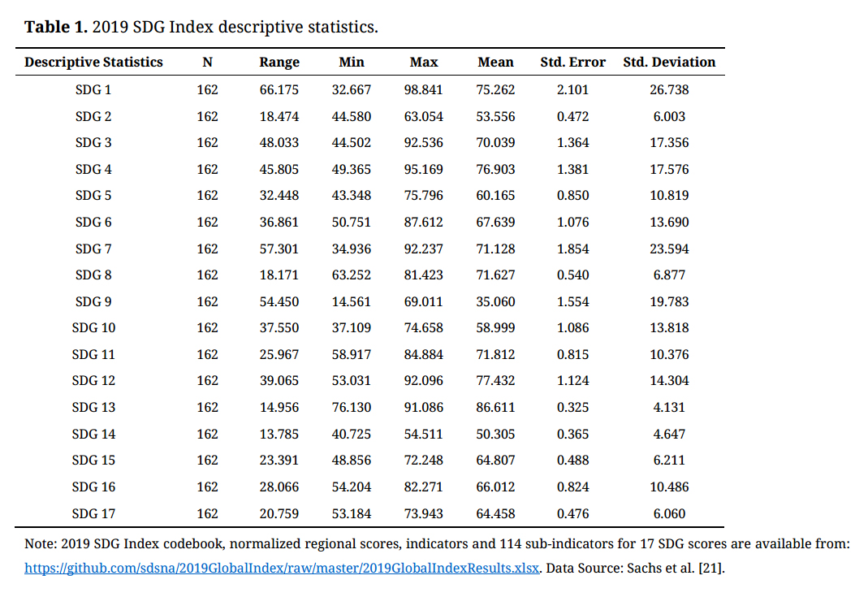Click the N column header
Image resolution: width=868 pixels, height=597 pixels.
(x=207, y=63)
